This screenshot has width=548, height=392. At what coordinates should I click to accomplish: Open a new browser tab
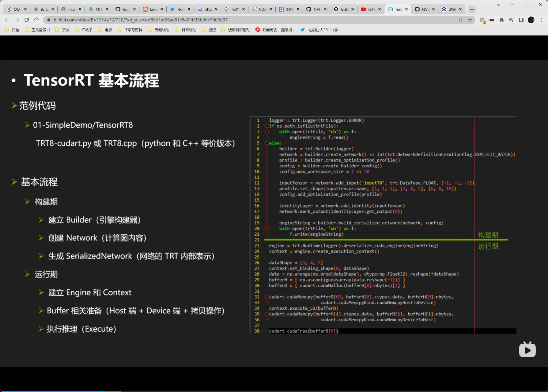click(x=472, y=9)
